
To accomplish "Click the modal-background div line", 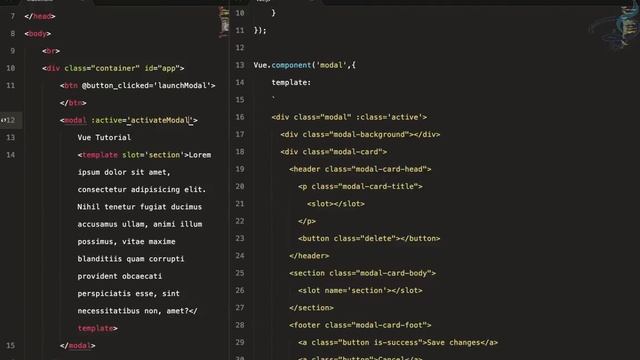I will 360,135.
